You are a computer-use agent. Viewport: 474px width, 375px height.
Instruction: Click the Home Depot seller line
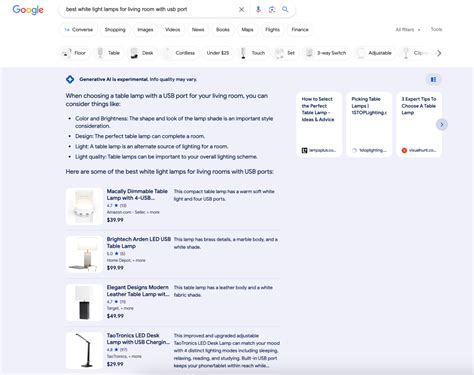[126, 260]
